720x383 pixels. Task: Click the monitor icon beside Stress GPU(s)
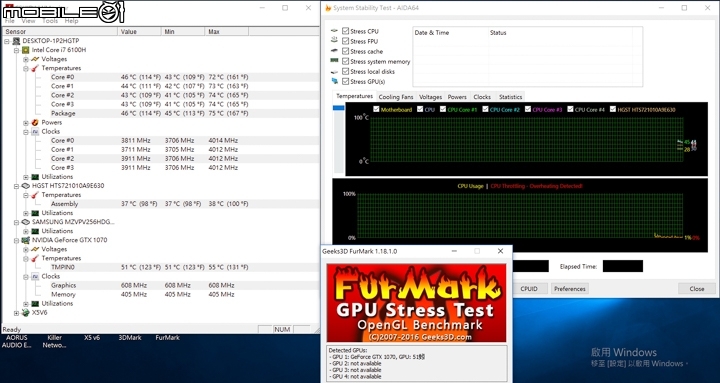click(334, 81)
